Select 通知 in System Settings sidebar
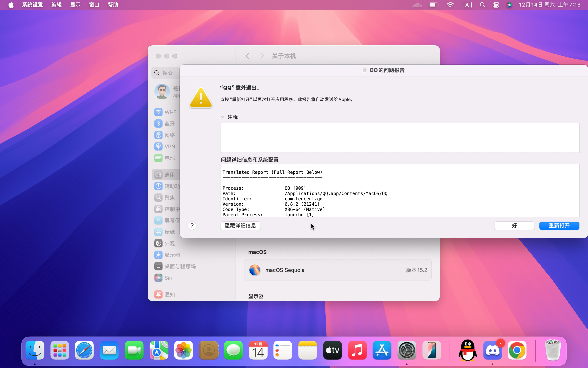 click(192, 294)
